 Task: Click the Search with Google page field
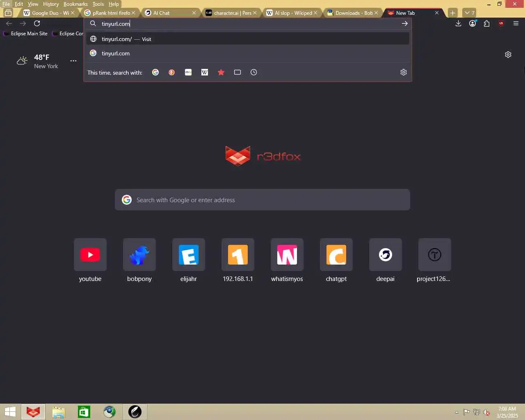point(262,200)
